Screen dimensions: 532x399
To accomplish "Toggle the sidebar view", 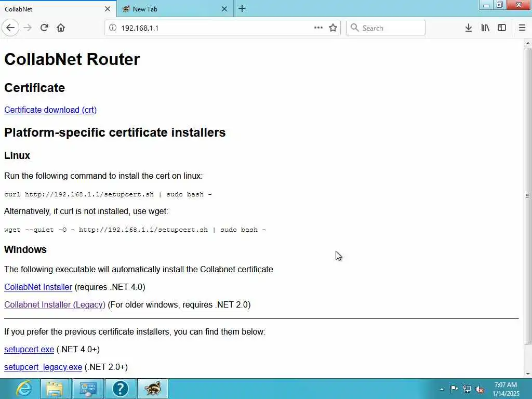I will click(502, 28).
